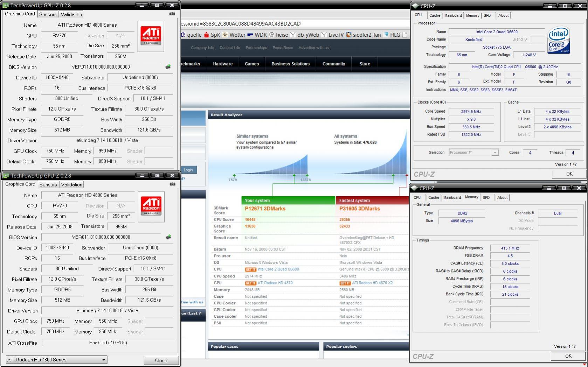Image resolution: width=588 pixels, height=367 pixels.
Task: Click OK in upper CPU-Z window
Action: [569, 174]
